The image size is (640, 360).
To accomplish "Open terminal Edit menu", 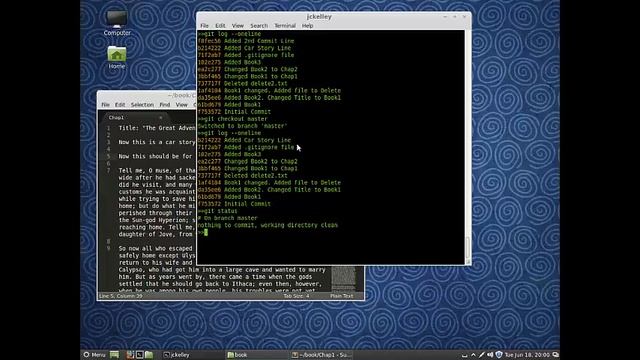I will [x=220, y=25].
